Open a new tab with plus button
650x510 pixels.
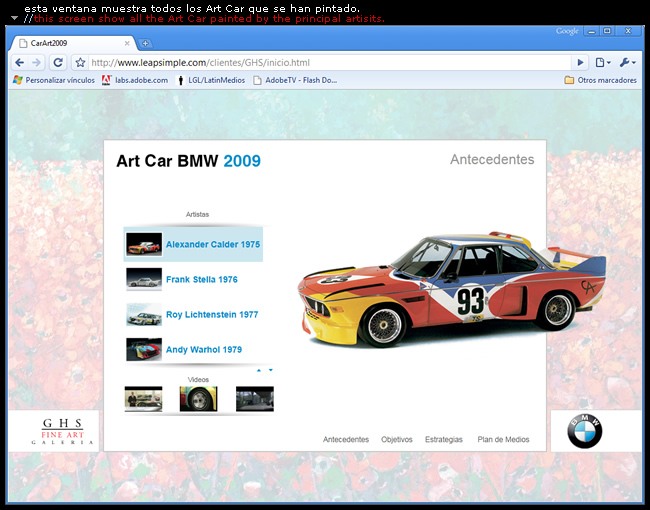[145, 43]
